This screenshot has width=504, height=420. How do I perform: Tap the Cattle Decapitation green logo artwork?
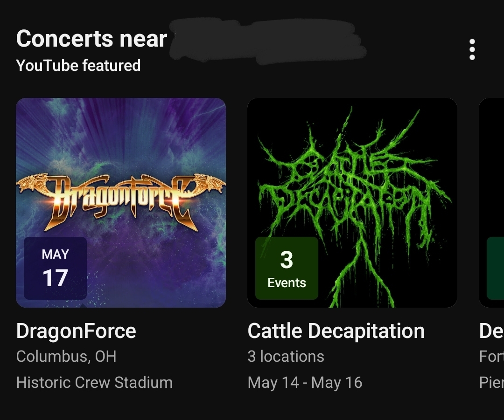[x=352, y=186]
